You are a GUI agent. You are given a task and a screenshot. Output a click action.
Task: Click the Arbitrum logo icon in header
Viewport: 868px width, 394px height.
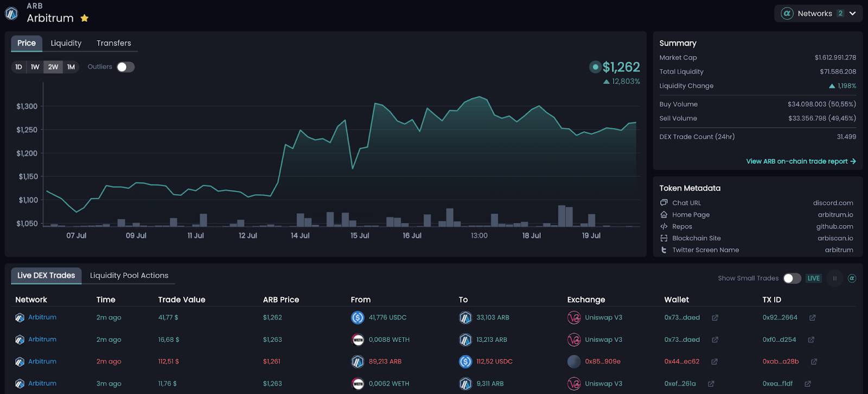pyautogui.click(x=11, y=13)
